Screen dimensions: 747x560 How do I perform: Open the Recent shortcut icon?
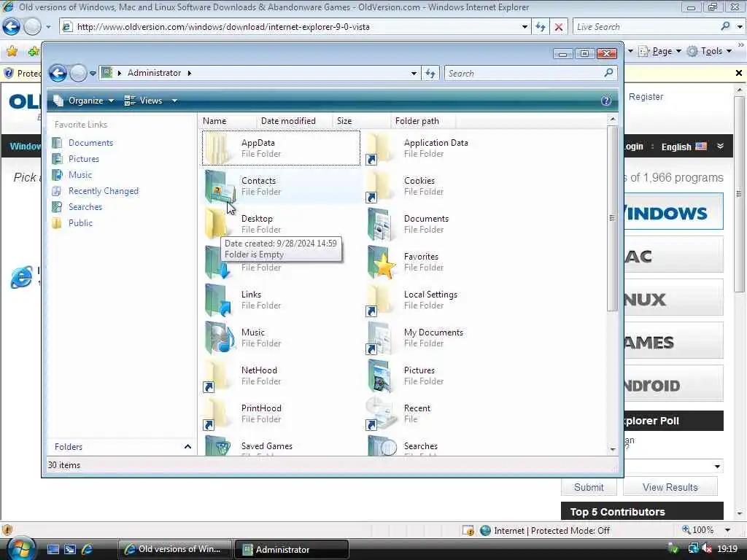(x=381, y=414)
